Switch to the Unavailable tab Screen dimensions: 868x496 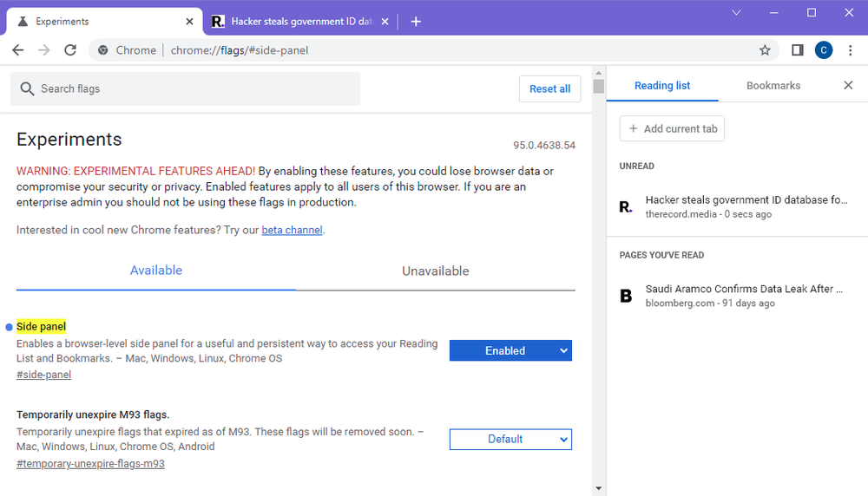(435, 271)
